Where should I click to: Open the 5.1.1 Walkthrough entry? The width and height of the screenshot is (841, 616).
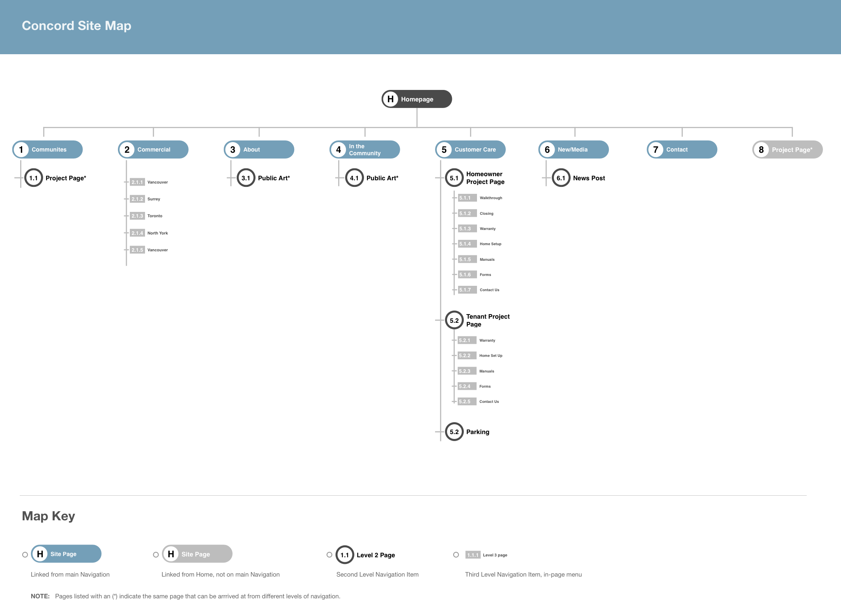pos(480,198)
